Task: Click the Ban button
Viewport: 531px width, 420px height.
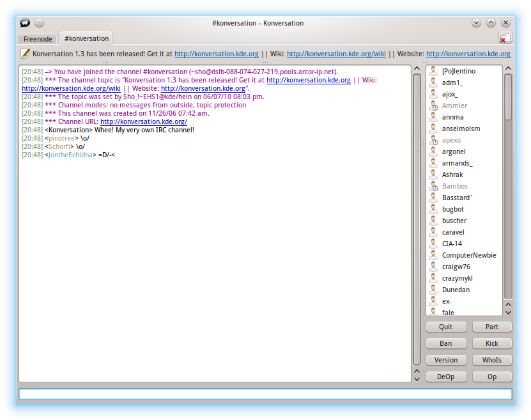Action: pos(445,343)
